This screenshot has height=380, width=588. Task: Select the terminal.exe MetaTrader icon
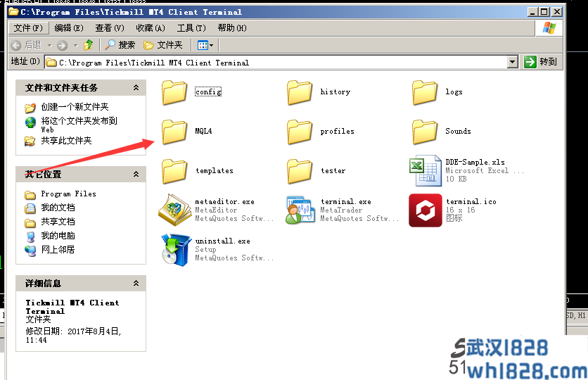pos(300,210)
